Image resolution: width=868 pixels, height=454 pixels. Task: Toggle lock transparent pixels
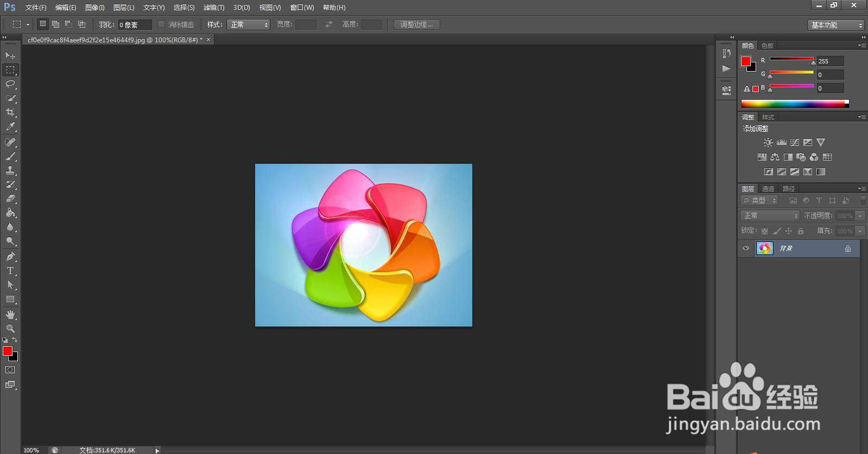click(x=765, y=231)
